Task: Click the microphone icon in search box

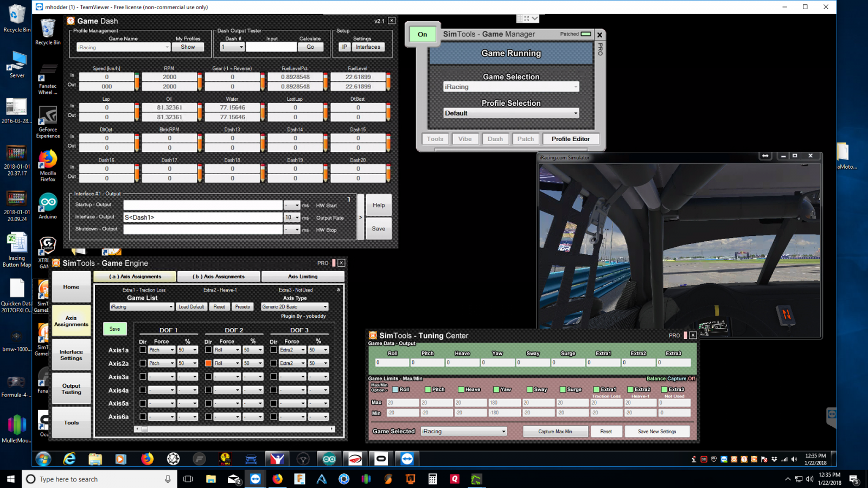Action: click(168, 479)
